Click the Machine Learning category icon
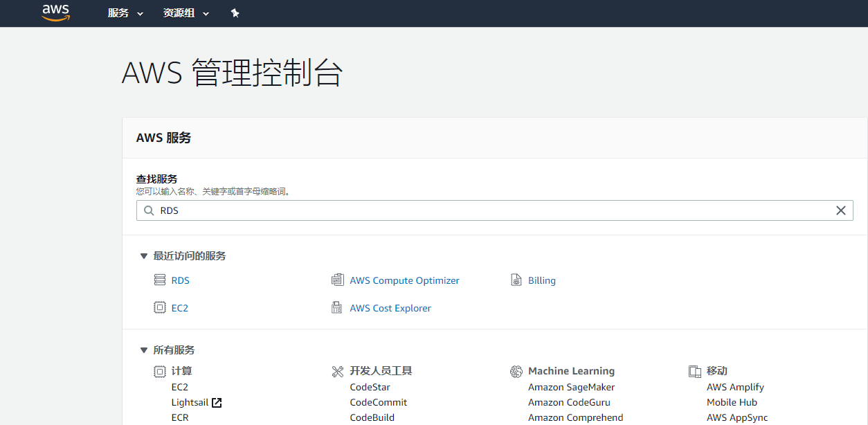Image resolution: width=868 pixels, height=425 pixels. [516, 372]
